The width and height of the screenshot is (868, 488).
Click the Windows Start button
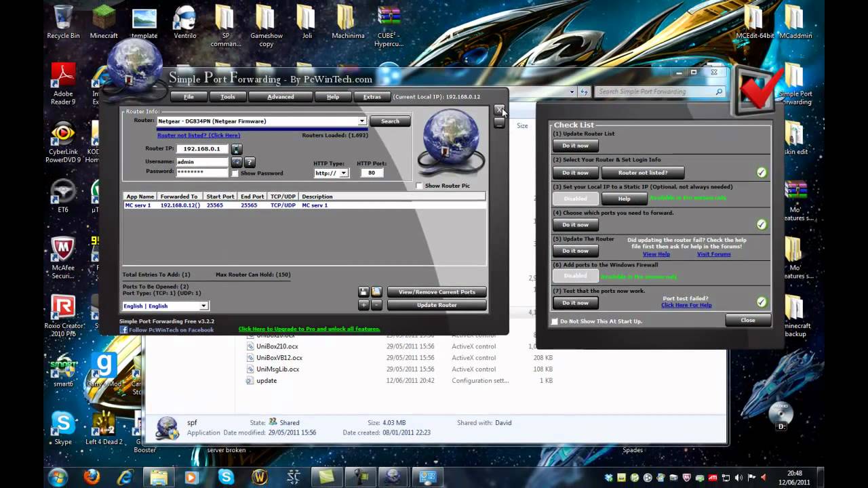[x=58, y=477]
